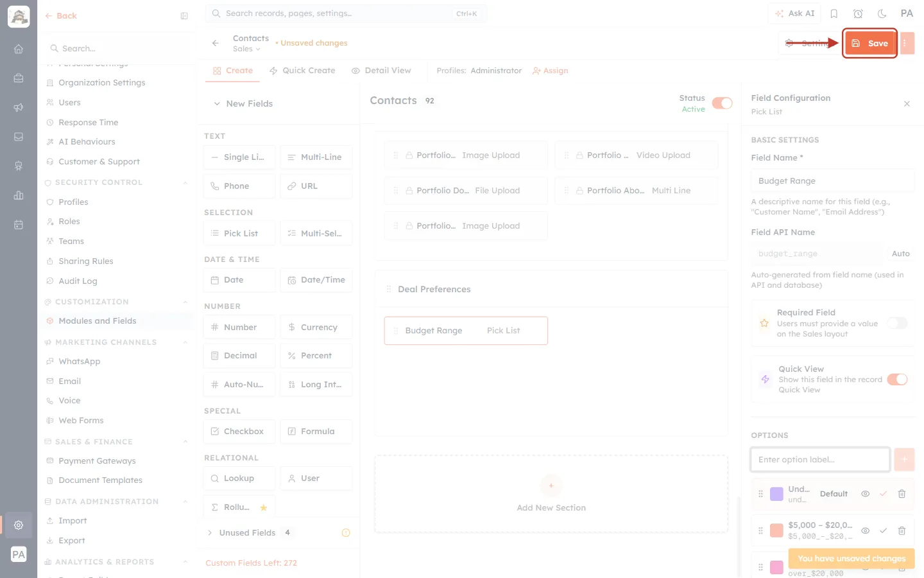Image resolution: width=924 pixels, height=578 pixels.
Task: Switch to the Detail View tab
Action: pos(381,71)
